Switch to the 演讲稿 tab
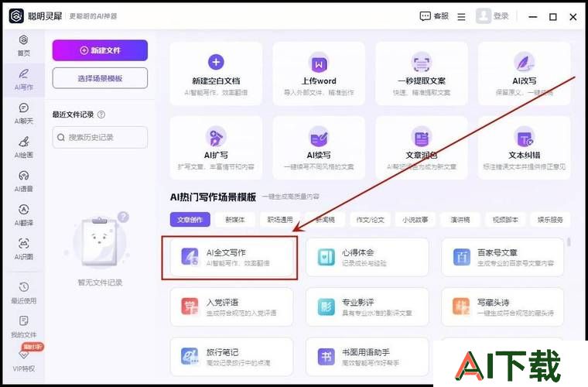 coord(460,220)
